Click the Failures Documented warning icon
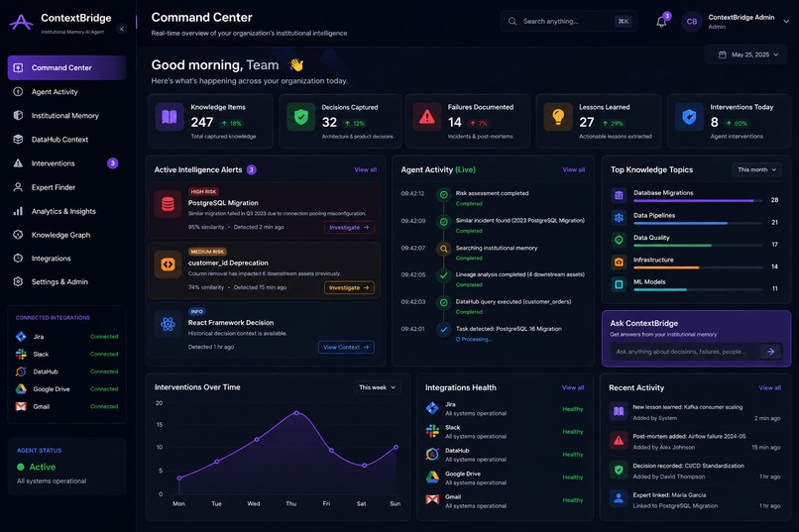 427,117
